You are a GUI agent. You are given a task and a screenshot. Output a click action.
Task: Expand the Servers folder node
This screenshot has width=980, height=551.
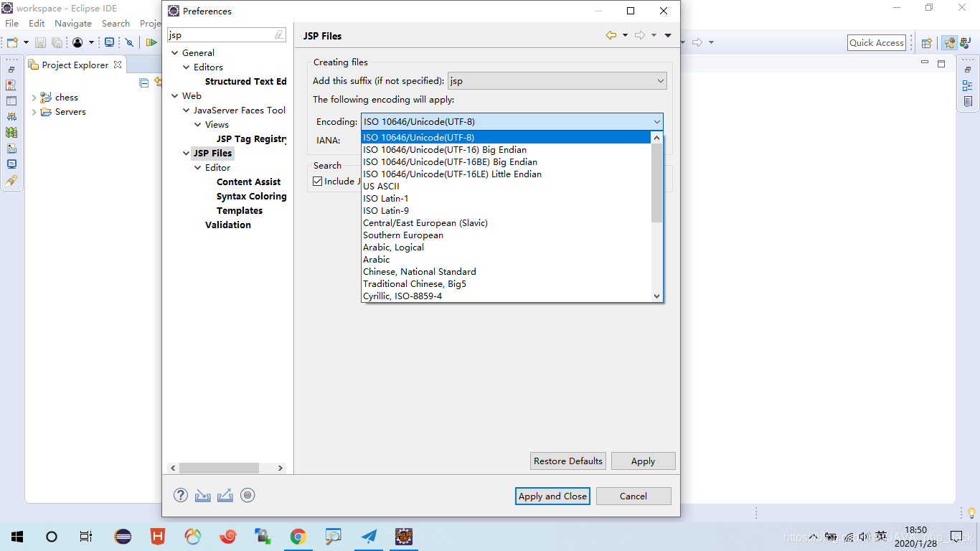coord(34,112)
